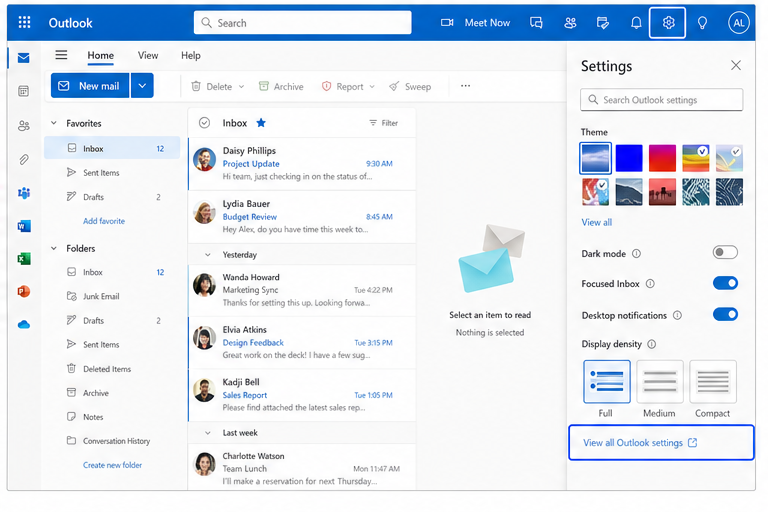Choose Medium display density
768x512 pixels.
pyautogui.click(x=659, y=381)
